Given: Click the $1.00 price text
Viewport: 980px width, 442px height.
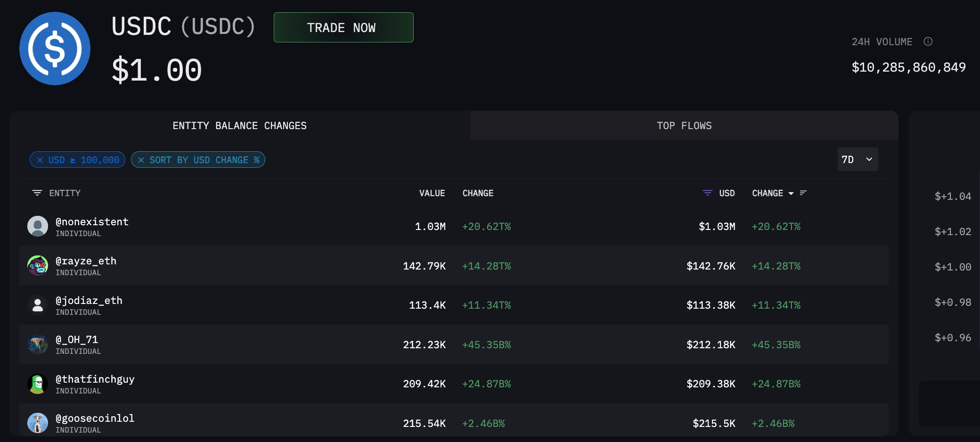Looking at the screenshot, I should click(157, 70).
